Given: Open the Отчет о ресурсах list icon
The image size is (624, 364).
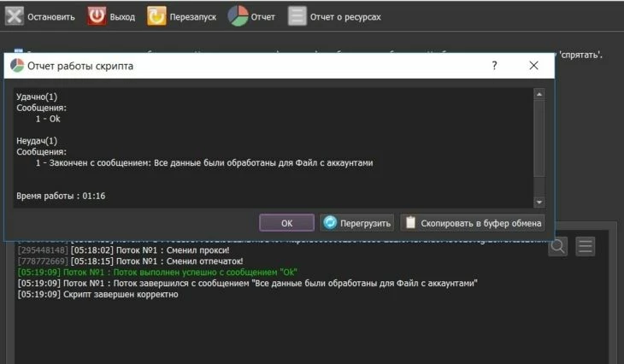Looking at the screenshot, I should [297, 16].
